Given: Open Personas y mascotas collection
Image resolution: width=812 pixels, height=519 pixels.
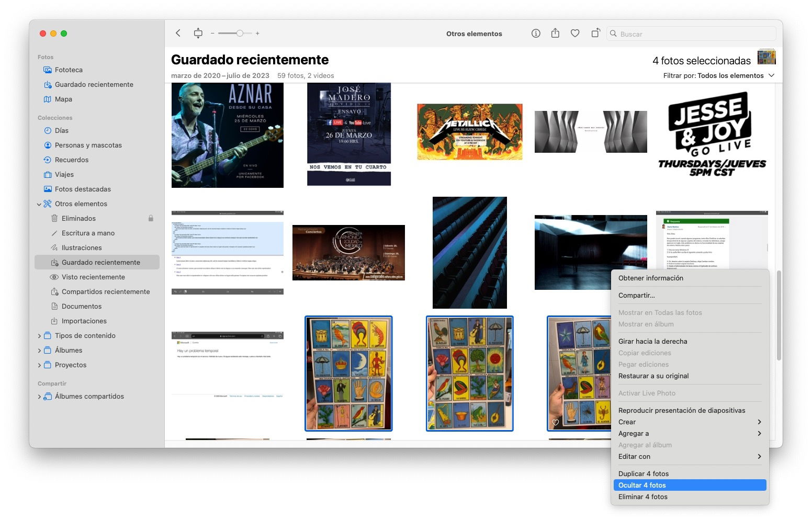Looking at the screenshot, I should click(88, 145).
